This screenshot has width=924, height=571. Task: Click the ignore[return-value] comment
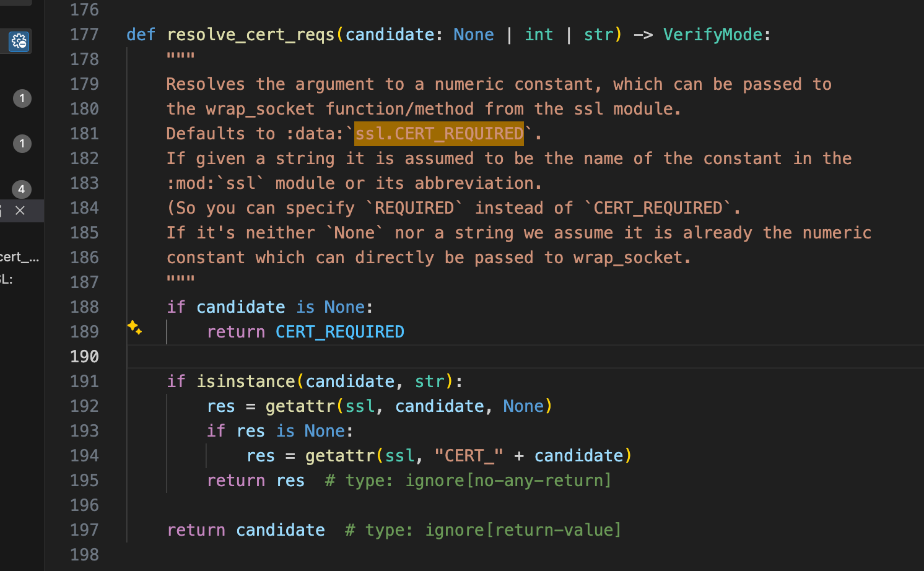pos(523,530)
